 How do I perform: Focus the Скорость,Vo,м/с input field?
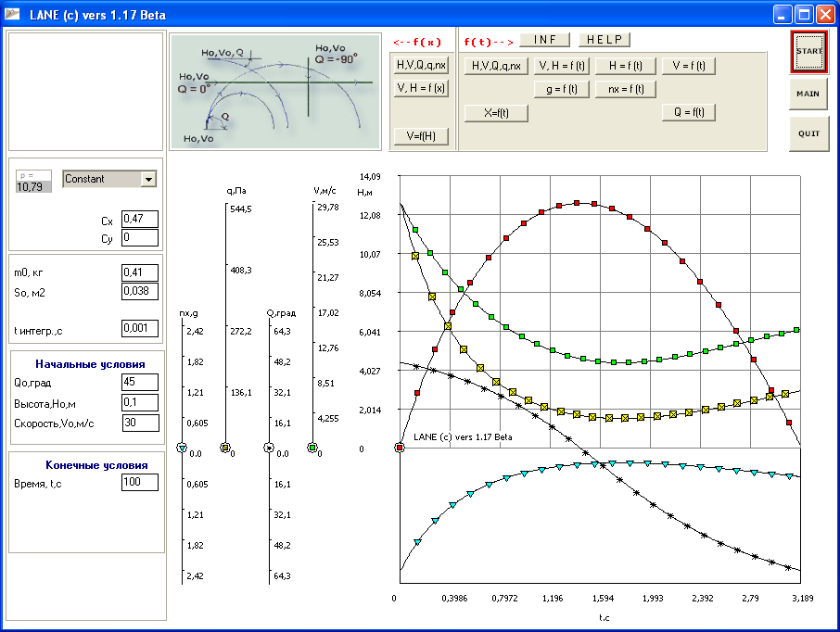[x=139, y=423]
